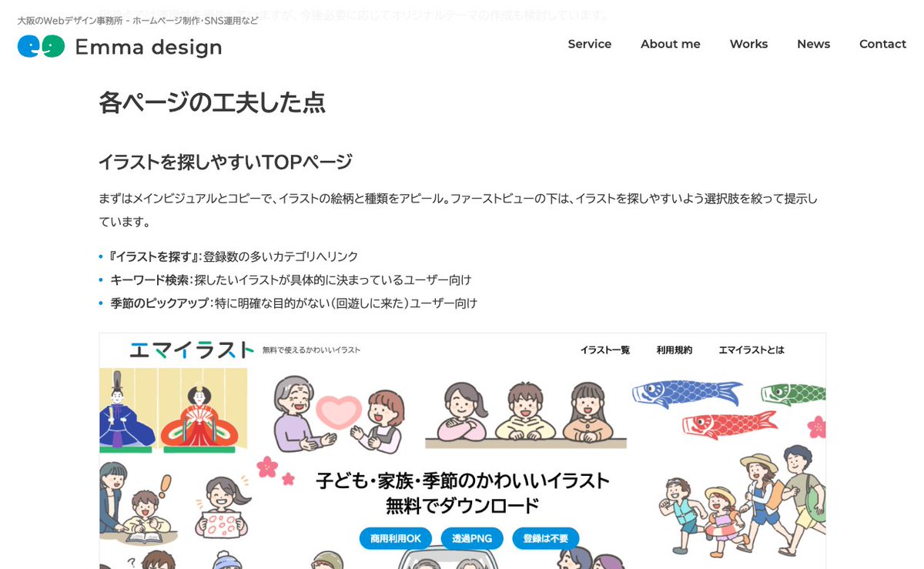This screenshot has width=924, height=569.
Task: Click the blue koinobori carp streamer illustration
Action: tap(688, 393)
